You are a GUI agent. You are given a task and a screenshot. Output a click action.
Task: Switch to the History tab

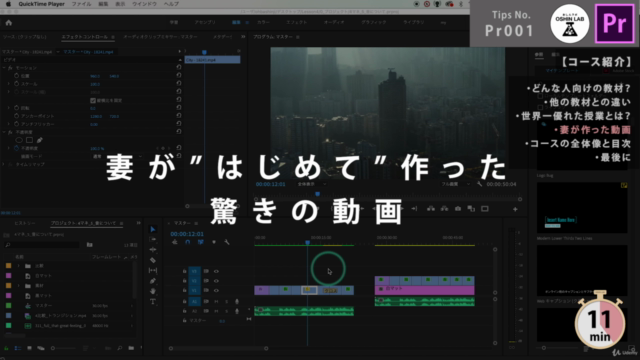[25, 223]
